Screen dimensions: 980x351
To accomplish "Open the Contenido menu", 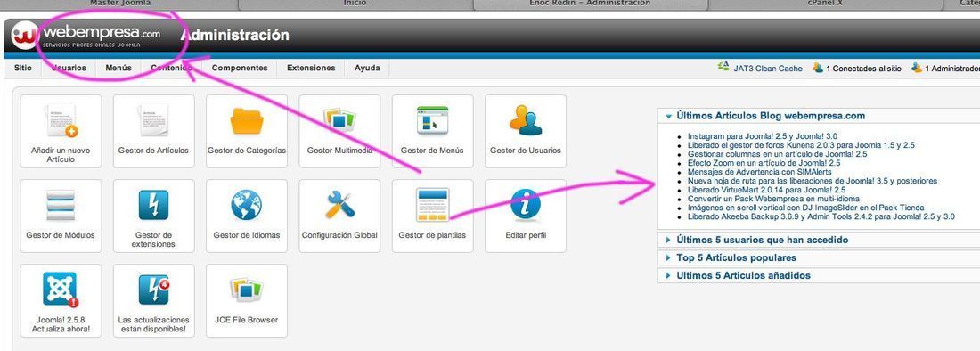I will [x=171, y=68].
